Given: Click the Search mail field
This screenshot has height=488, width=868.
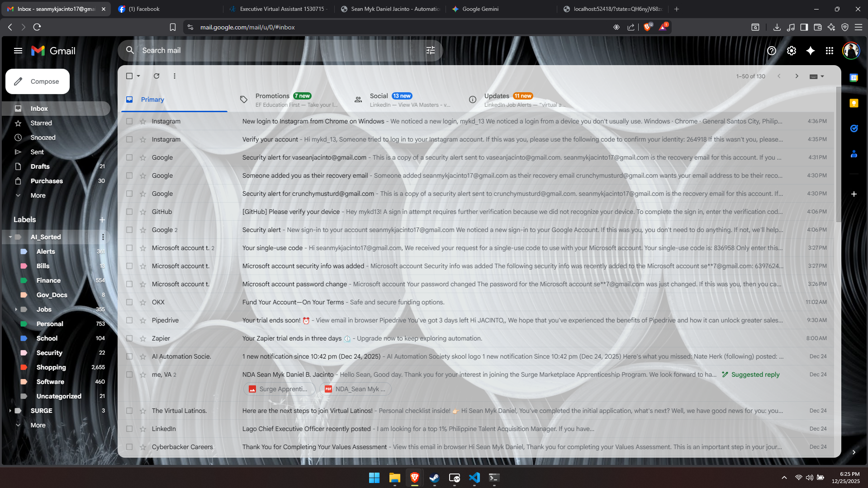Looking at the screenshot, I should pyautogui.click(x=280, y=51).
